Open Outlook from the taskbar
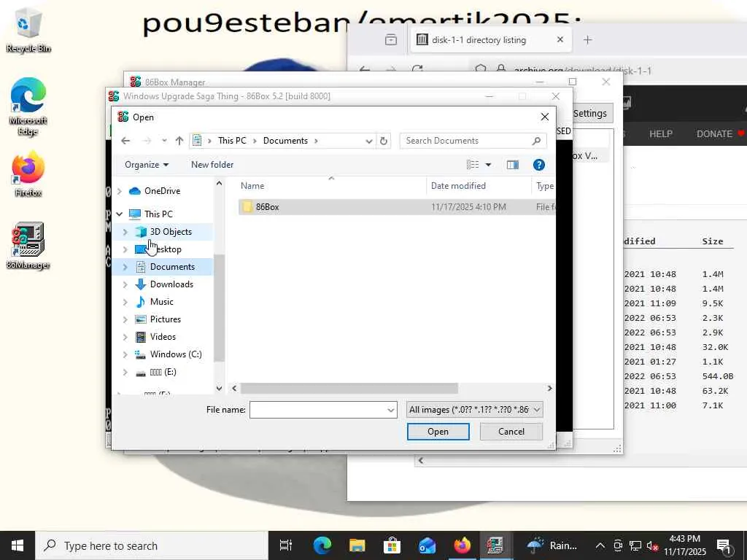The height and width of the screenshot is (560, 747). point(427,545)
